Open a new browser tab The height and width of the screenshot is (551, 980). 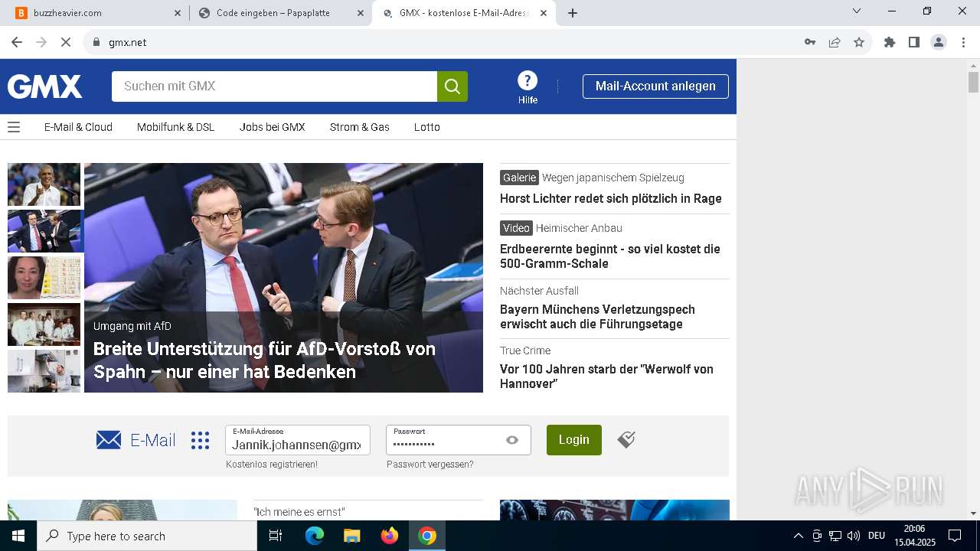pyautogui.click(x=573, y=13)
